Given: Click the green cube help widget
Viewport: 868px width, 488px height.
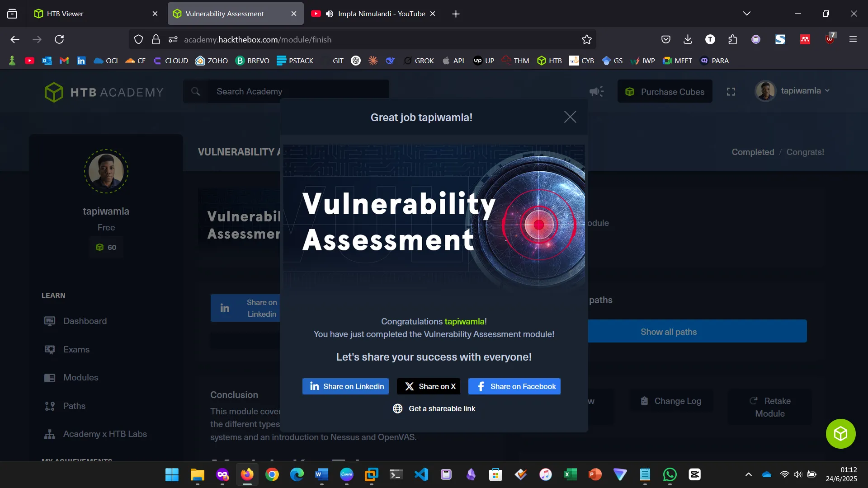Looking at the screenshot, I should 840,434.
